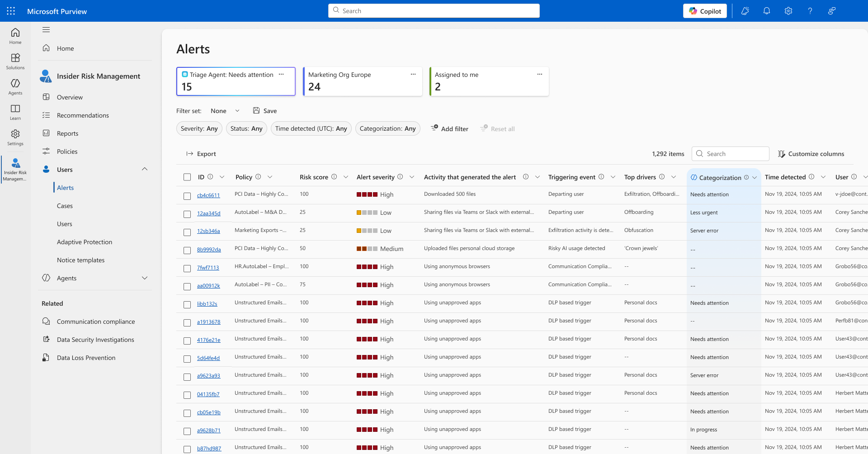
Task: Click the Copilot button
Action: 705,11
